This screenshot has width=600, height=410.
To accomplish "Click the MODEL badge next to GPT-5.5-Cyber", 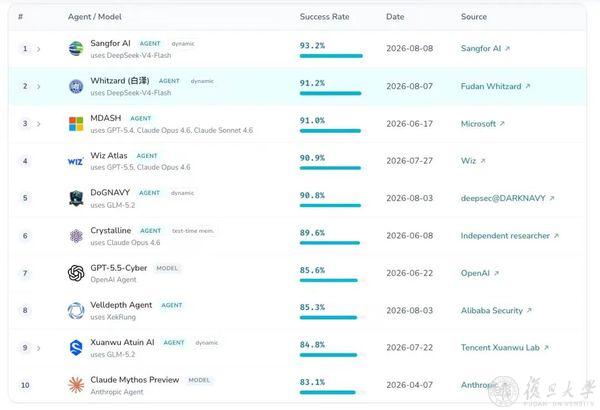I will [x=167, y=268].
